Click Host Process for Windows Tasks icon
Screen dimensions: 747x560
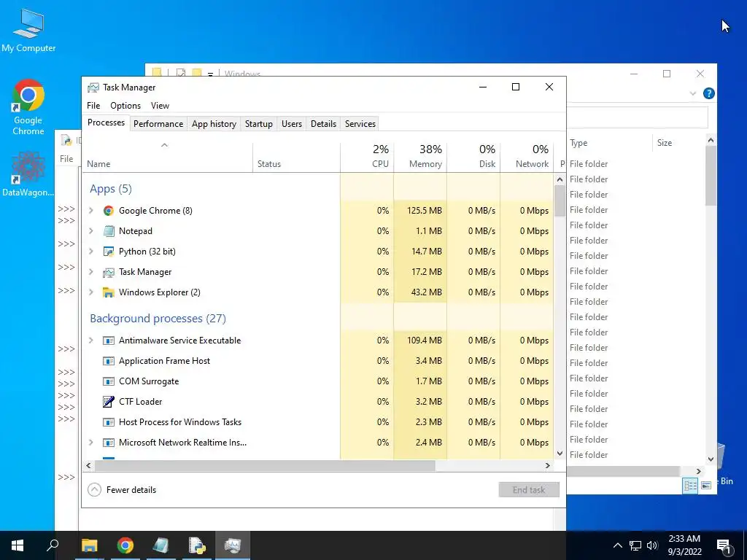pyautogui.click(x=109, y=422)
